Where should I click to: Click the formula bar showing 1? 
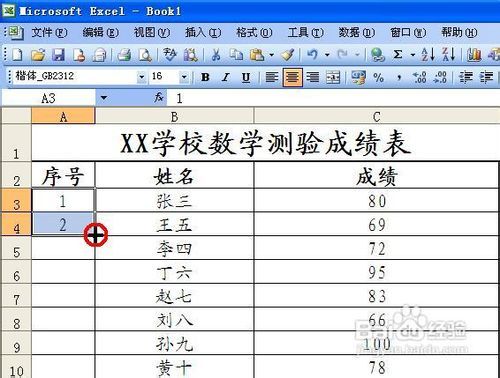333,98
